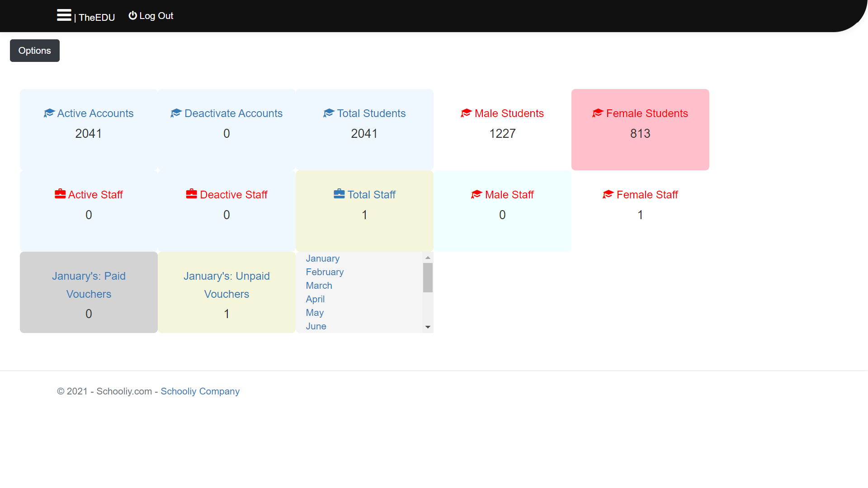Screen dimensions: 868x488
Task: Open the Options dropdown button
Action: tap(35, 51)
